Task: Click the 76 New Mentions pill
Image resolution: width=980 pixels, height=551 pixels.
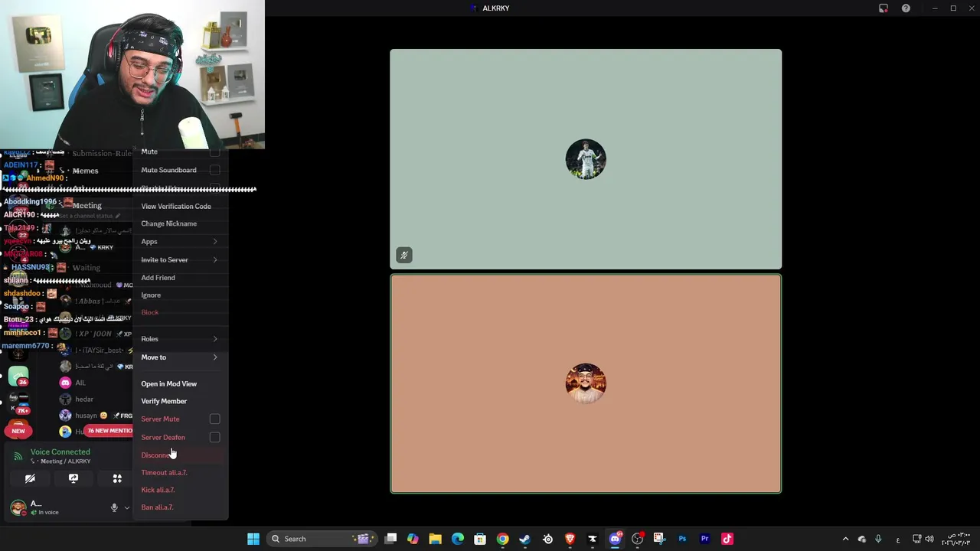Action: [x=109, y=431]
